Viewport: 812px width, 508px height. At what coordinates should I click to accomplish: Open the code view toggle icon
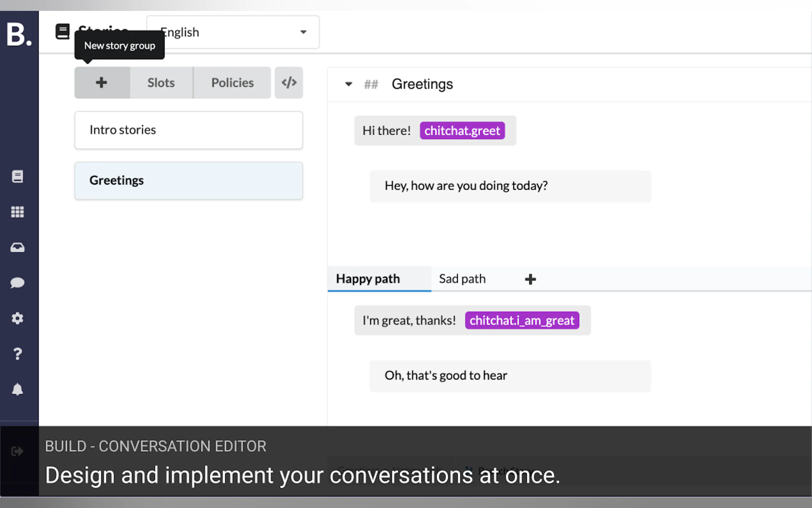289,83
